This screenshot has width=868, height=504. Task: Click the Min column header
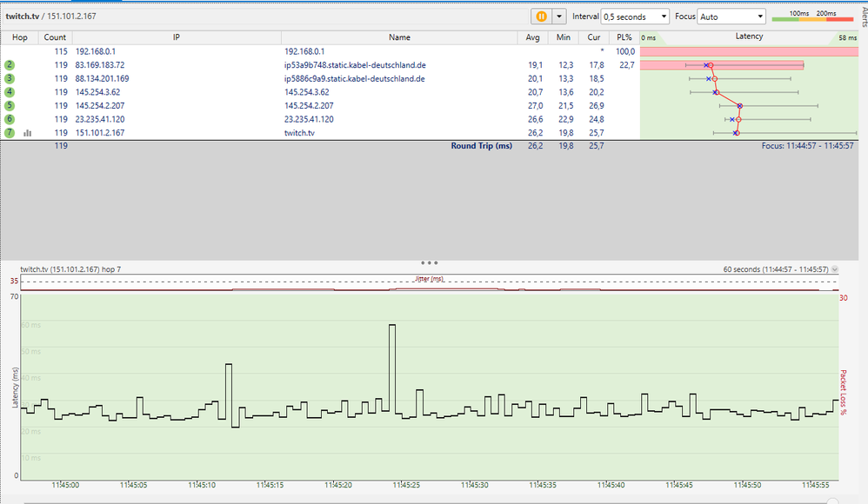pos(564,37)
